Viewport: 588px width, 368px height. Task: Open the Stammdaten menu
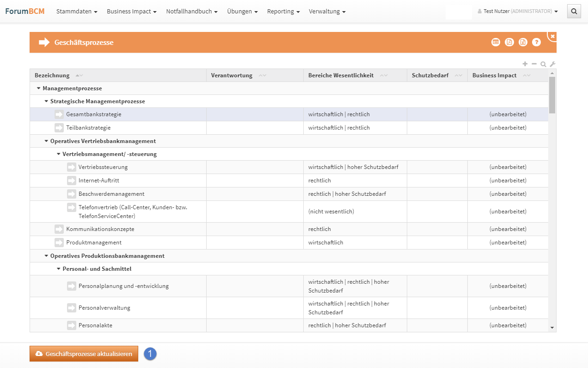77,12
